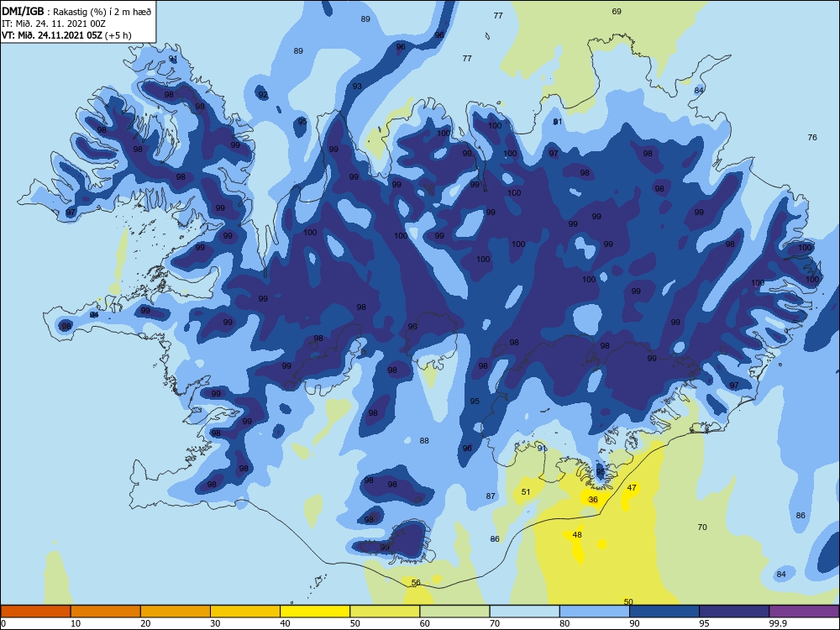Click the 30–40 golden legend swatch

pos(245,612)
